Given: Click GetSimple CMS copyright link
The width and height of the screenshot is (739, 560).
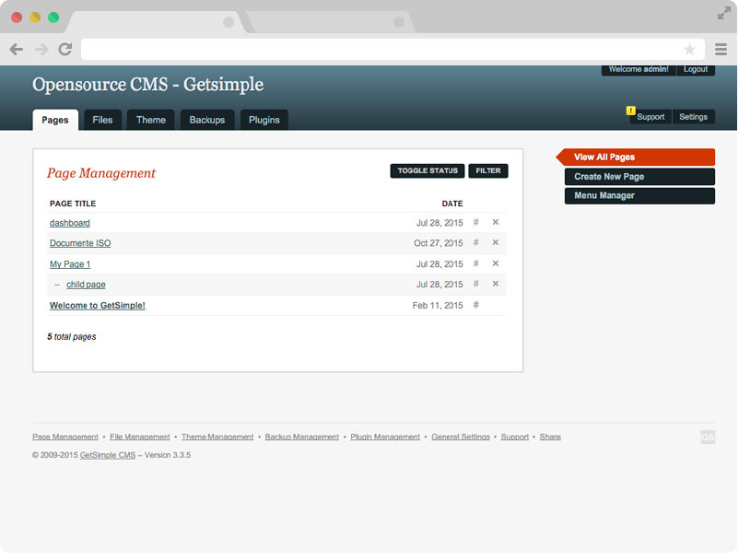Looking at the screenshot, I should [108, 455].
